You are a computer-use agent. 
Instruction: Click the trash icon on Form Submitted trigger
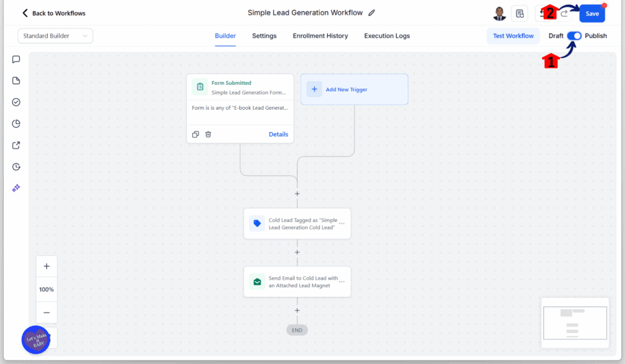tap(208, 134)
